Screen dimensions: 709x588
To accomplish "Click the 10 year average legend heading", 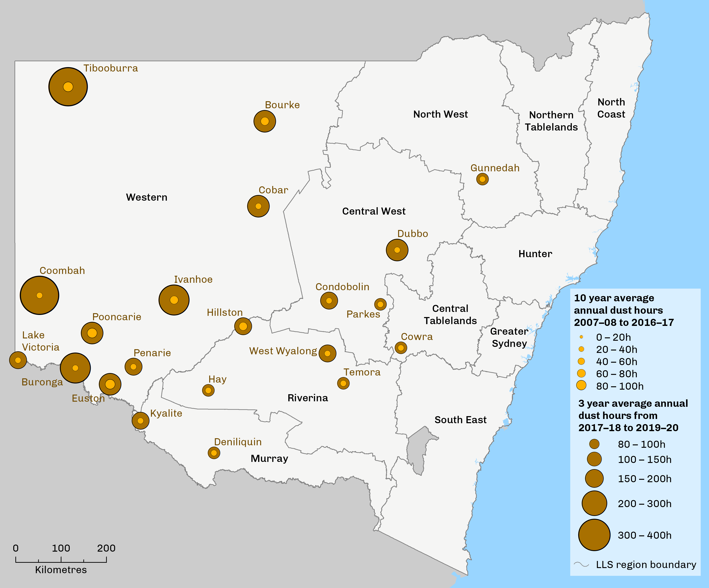I will (624, 310).
